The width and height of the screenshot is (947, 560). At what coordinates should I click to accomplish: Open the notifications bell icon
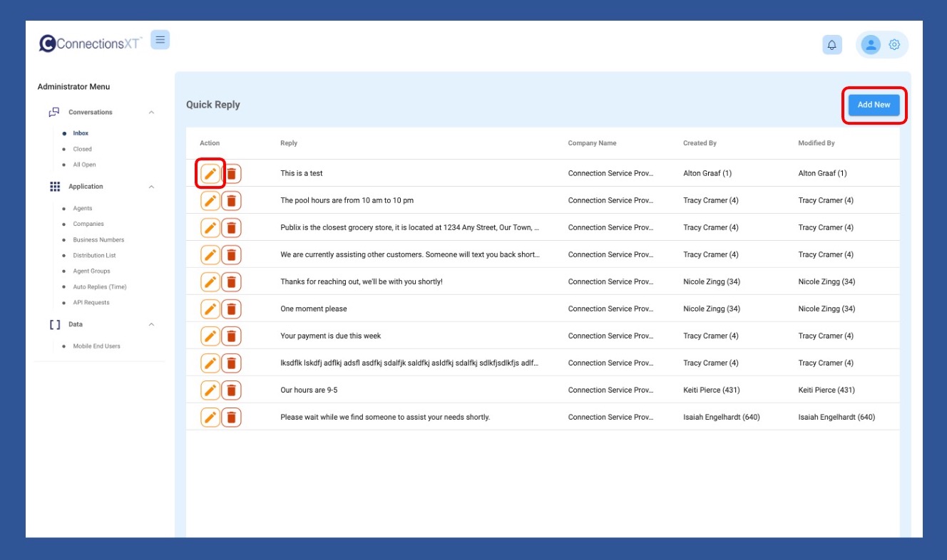point(831,45)
